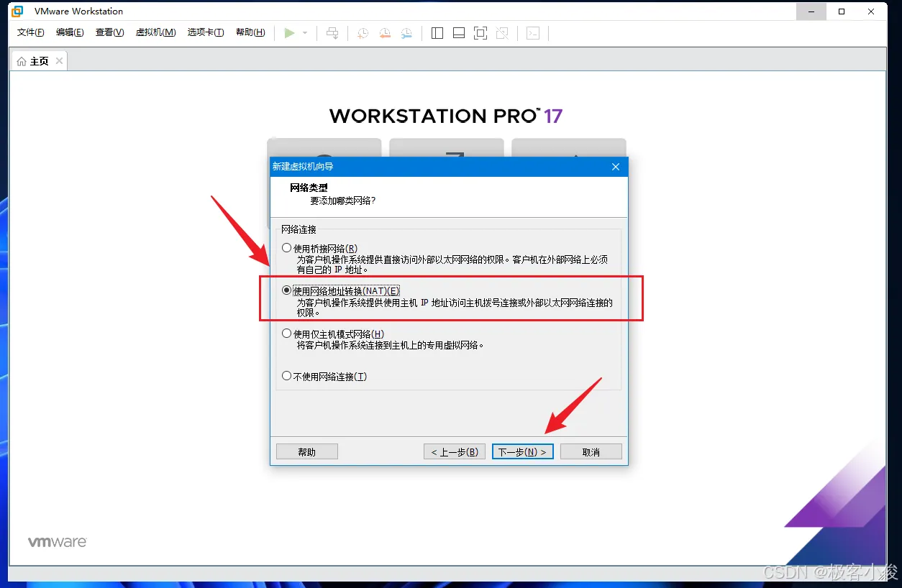Open the power options dropdown arrow
Image resolution: width=902 pixels, height=588 pixels.
(x=305, y=33)
